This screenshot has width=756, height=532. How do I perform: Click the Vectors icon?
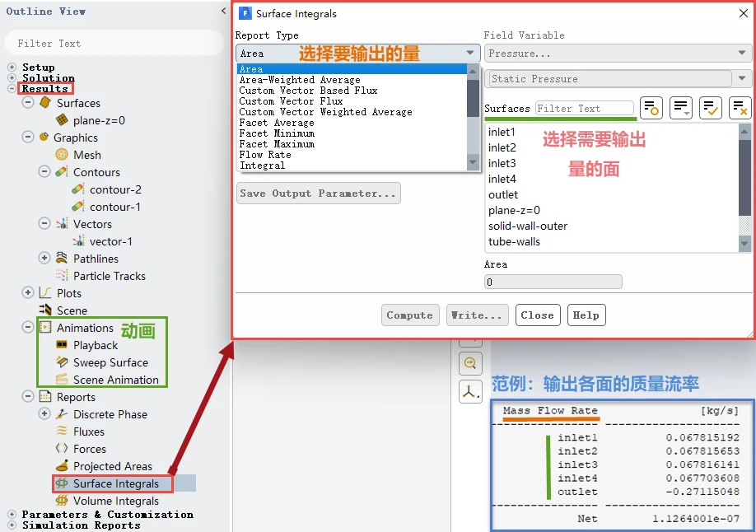(62, 224)
